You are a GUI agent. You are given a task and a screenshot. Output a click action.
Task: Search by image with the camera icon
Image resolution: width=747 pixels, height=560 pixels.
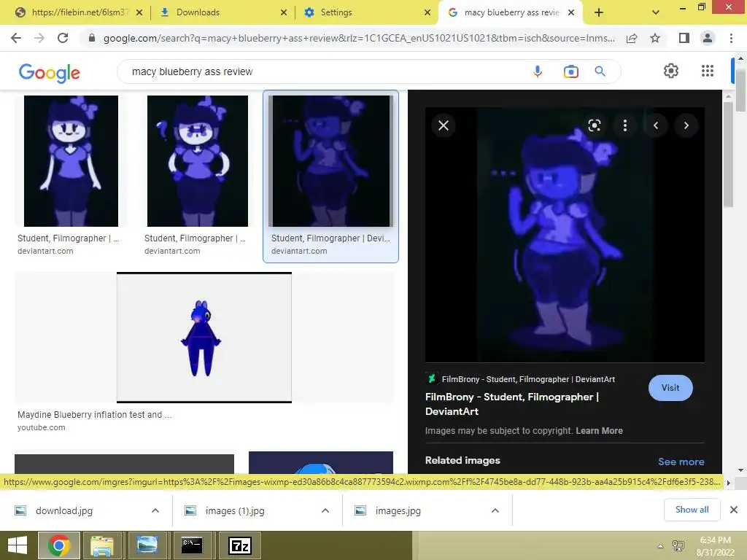pos(570,71)
